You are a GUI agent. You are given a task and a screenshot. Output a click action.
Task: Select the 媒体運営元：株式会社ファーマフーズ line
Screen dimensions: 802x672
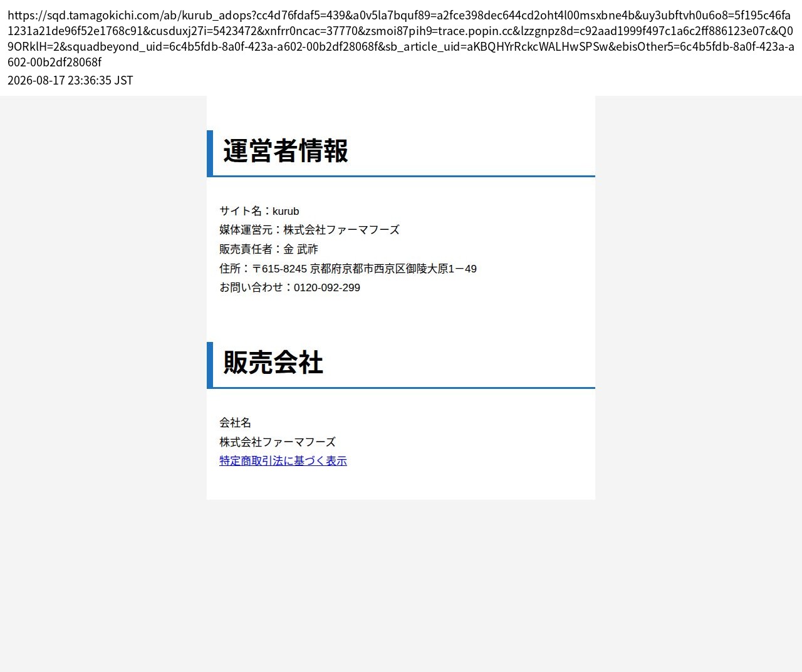[x=310, y=230]
